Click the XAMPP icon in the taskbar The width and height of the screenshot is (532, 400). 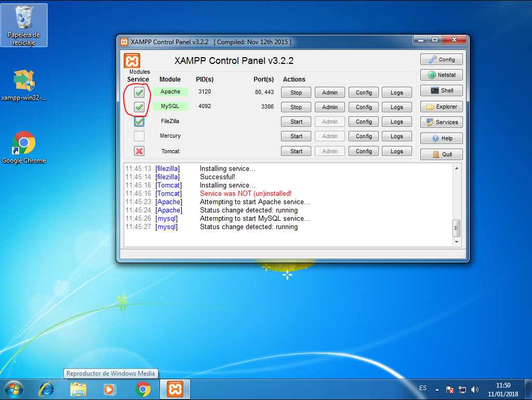pyautogui.click(x=175, y=389)
